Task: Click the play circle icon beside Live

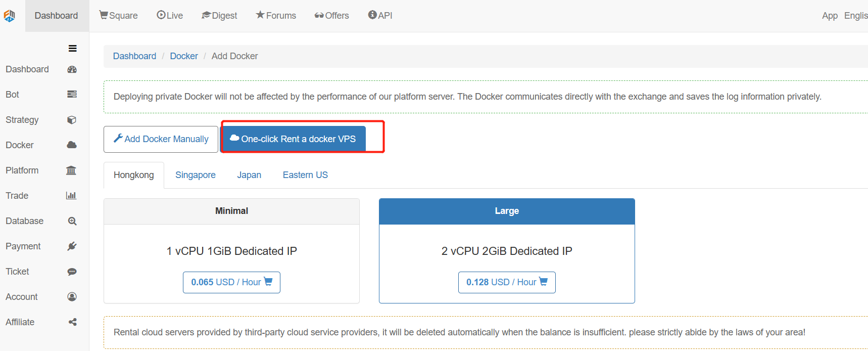Action: (x=161, y=15)
